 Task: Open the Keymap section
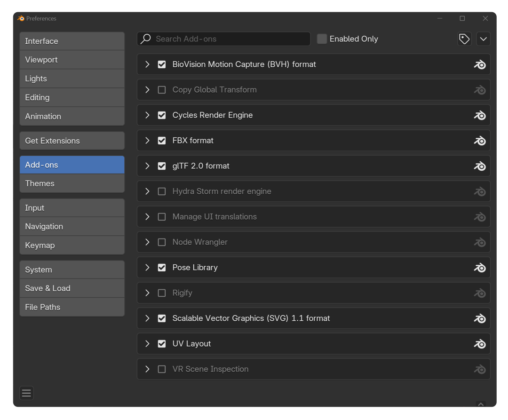click(72, 245)
